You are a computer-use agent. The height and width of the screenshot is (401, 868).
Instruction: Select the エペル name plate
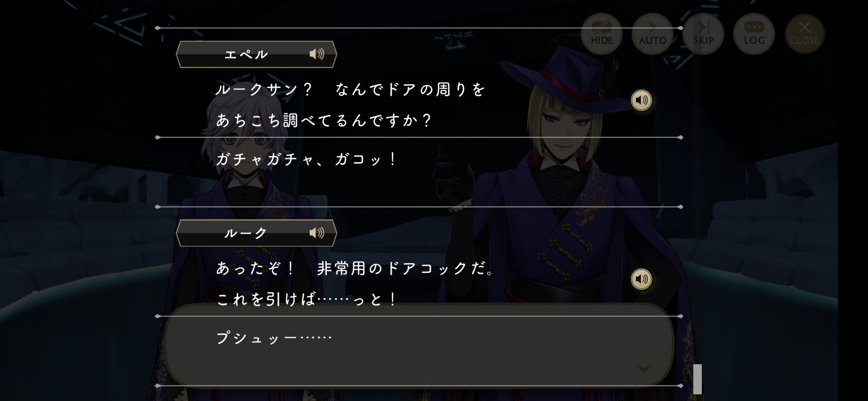pyautogui.click(x=256, y=54)
